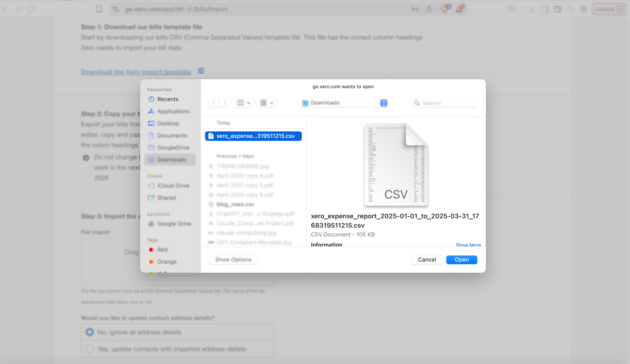The width and height of the screenshot is (630, 364).
Task: Click the CSV preview thumbnail
Action: point(396,164)
